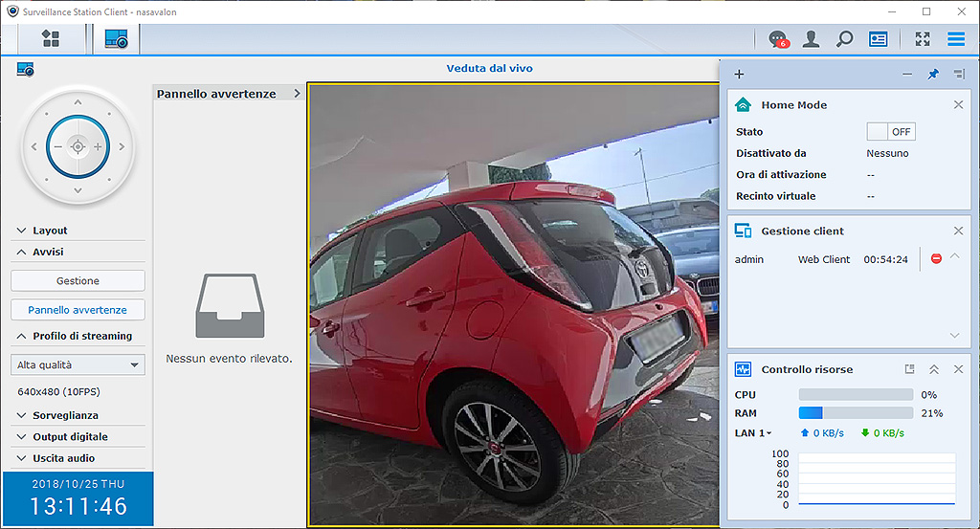
Task: Open Alta qualità streaming profile dropdown
Action: [78, 364]
